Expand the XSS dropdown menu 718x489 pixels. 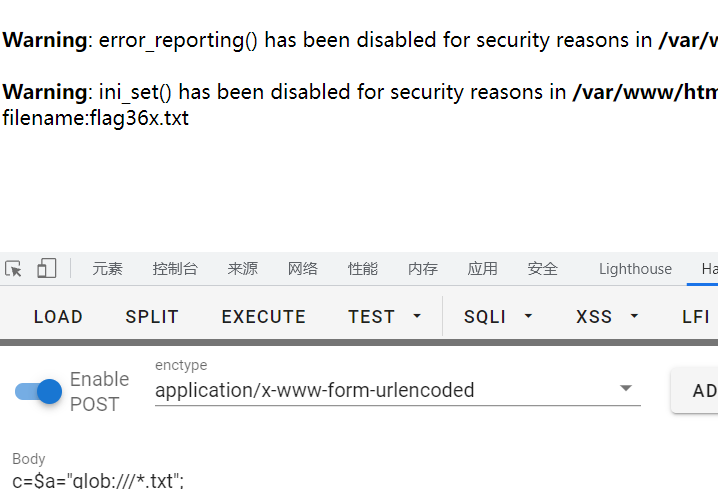click(607, 317)
